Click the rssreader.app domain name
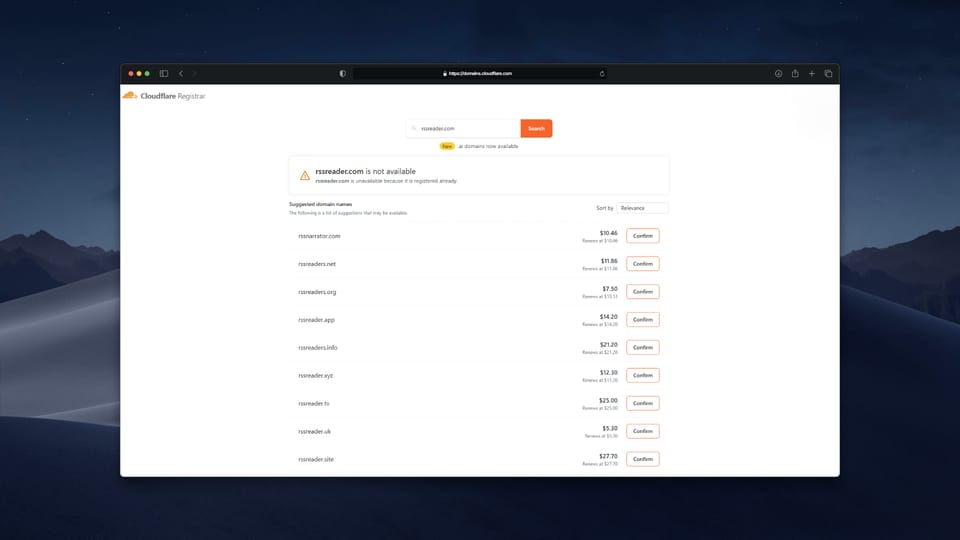Image resolution: width=960 pixels, height=540 pixels. pos(317,320)
